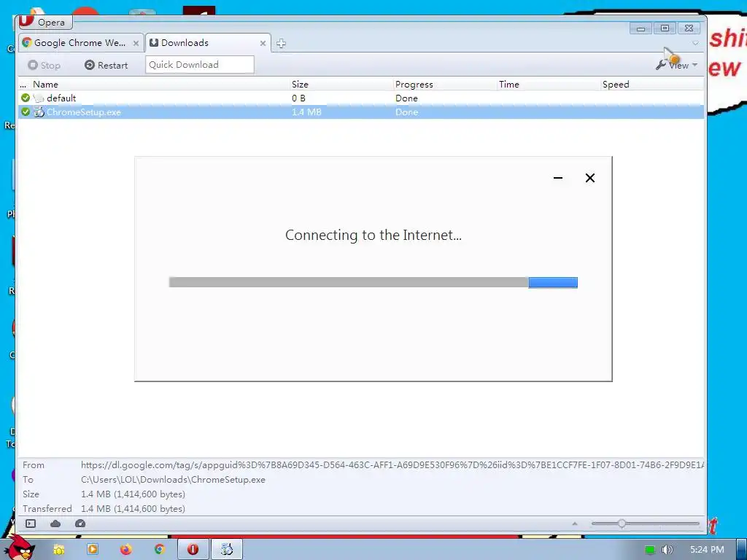Close the Opera window
This screenshot has width=747, height=560.
point(689,28)
